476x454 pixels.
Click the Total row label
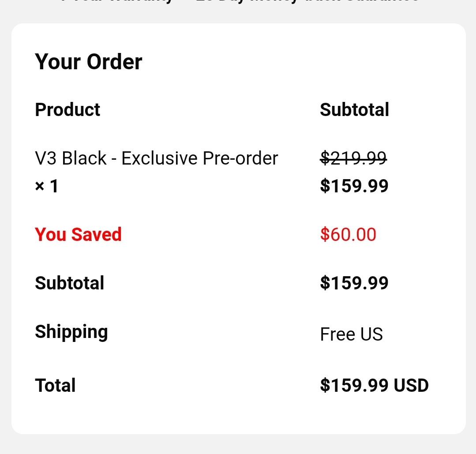(55, 385)
